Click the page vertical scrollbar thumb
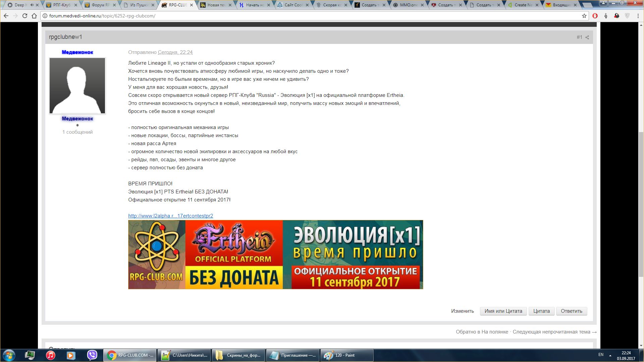The width and height of the screenshot is (644, 362). point(641,204)
